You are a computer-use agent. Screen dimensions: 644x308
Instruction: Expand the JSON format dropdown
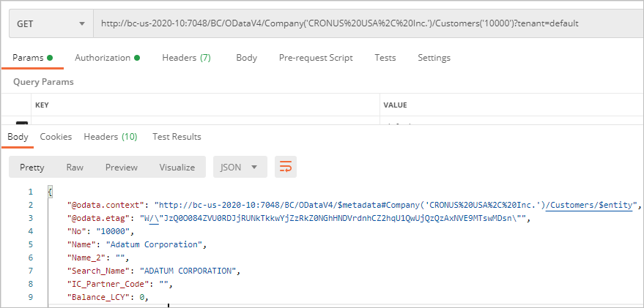tap(240, 167)
